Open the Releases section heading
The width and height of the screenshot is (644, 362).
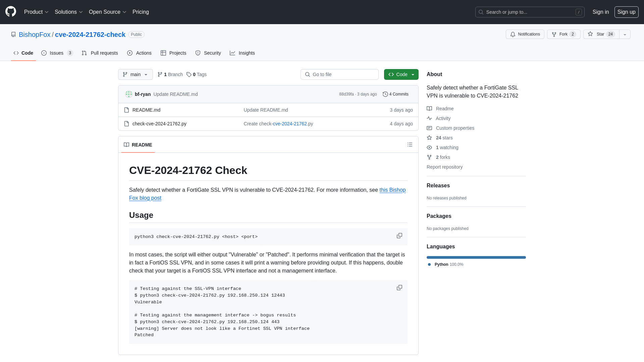click(438, 186)
